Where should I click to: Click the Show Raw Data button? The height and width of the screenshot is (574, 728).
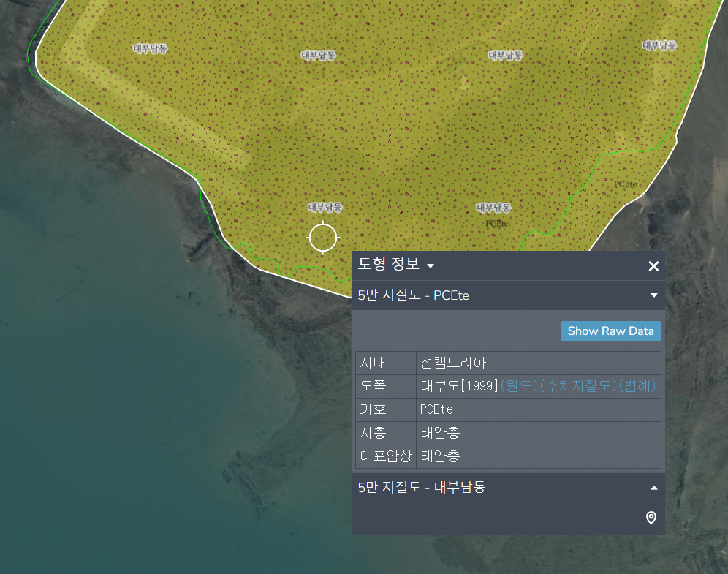pos(610,331)
